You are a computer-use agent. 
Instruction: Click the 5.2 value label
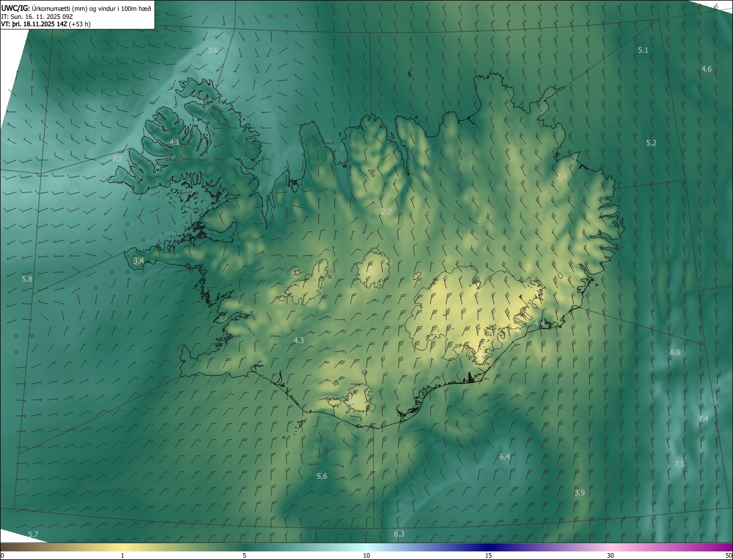pyautogui.click(x=651, y=143)
